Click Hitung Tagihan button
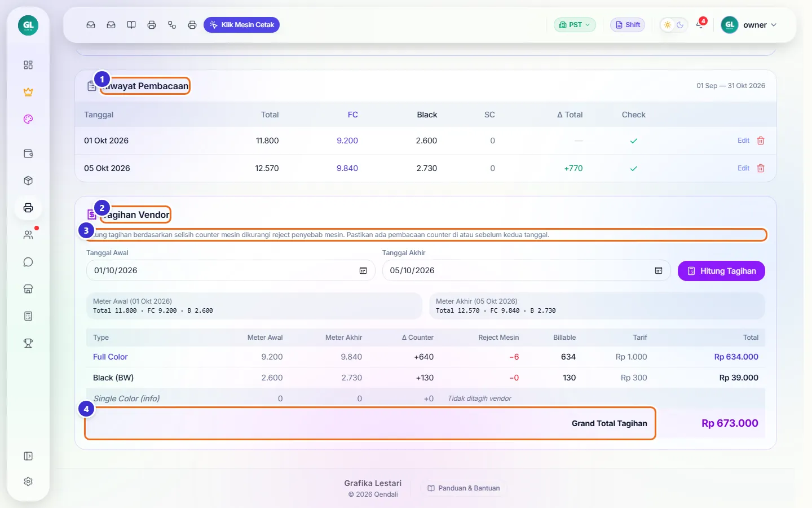Screen dimensions: 812x508 (x=721, y=271)
